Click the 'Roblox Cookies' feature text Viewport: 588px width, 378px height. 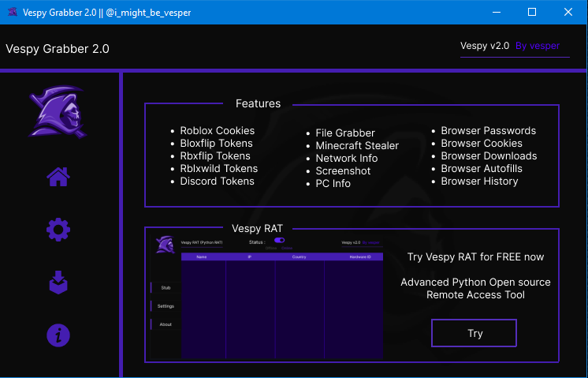click(x=217, y=131)
